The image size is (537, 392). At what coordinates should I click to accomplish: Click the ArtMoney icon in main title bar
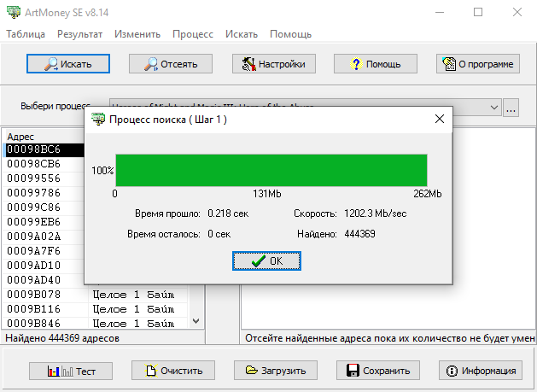click(14, 12)
